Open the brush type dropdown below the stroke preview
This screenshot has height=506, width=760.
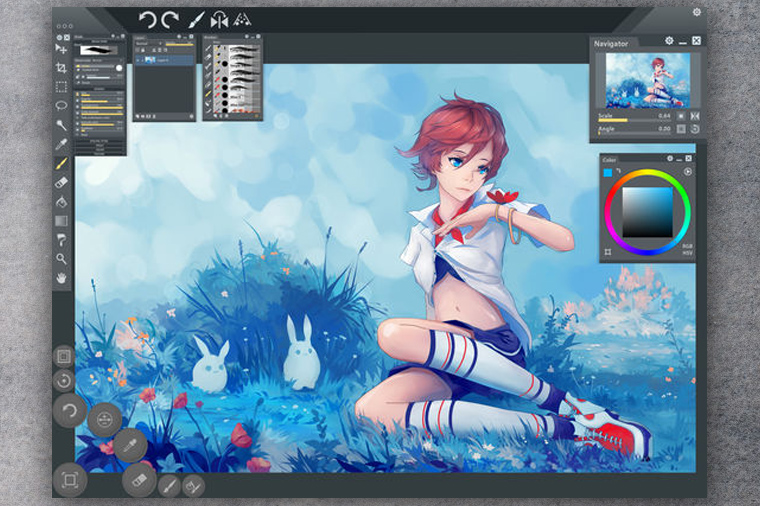point(99,61)
